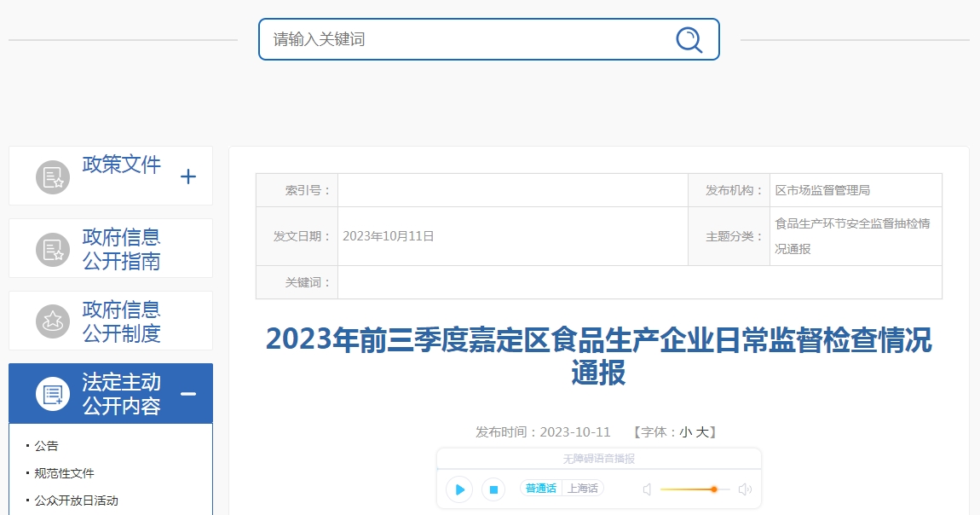Screen dimensions: 980x515
Task: Open the 政府信息公开指南 menu item
Action: [x=121, y=249]
